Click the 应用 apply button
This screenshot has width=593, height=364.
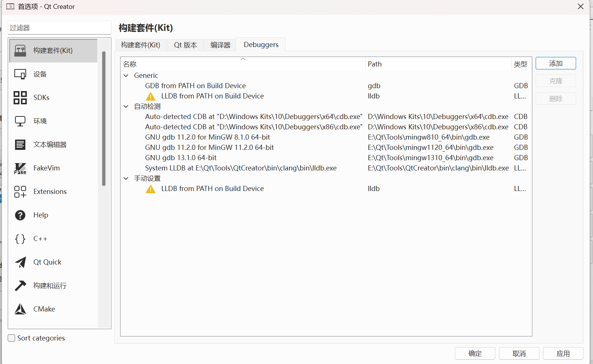coord(563,353)
